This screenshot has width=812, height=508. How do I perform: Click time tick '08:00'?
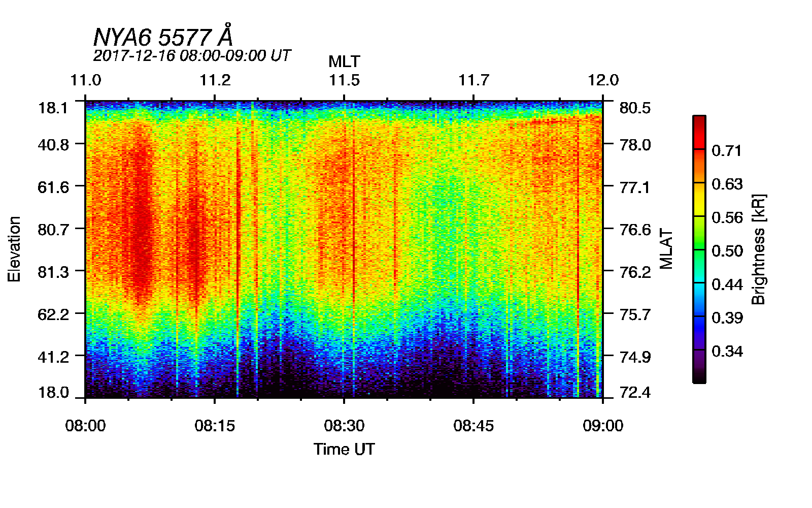tap(86, 426)
